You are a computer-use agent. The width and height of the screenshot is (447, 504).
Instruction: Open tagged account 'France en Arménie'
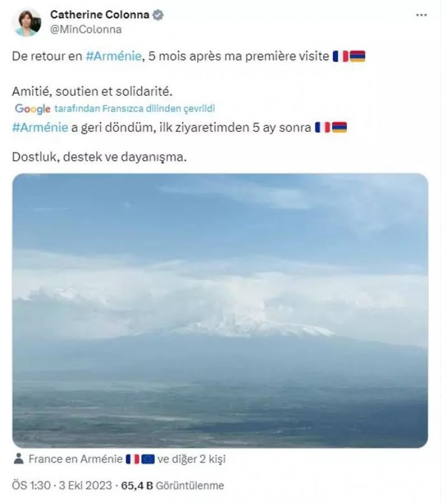[76, 460]
